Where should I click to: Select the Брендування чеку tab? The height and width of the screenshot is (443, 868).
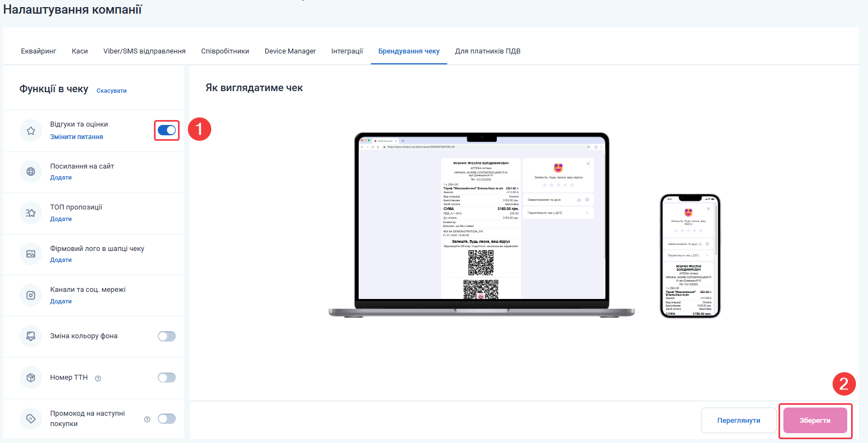pos(409,51)
